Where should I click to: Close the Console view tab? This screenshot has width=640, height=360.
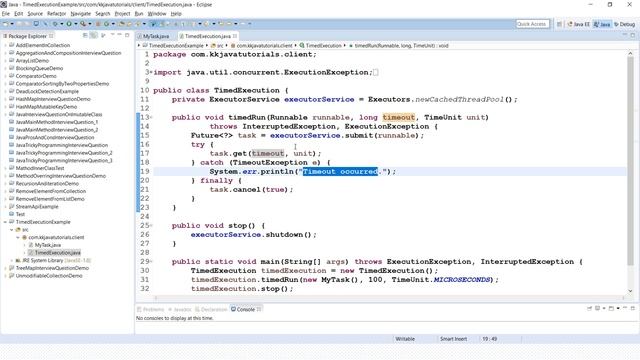click(x=259, y=309)
